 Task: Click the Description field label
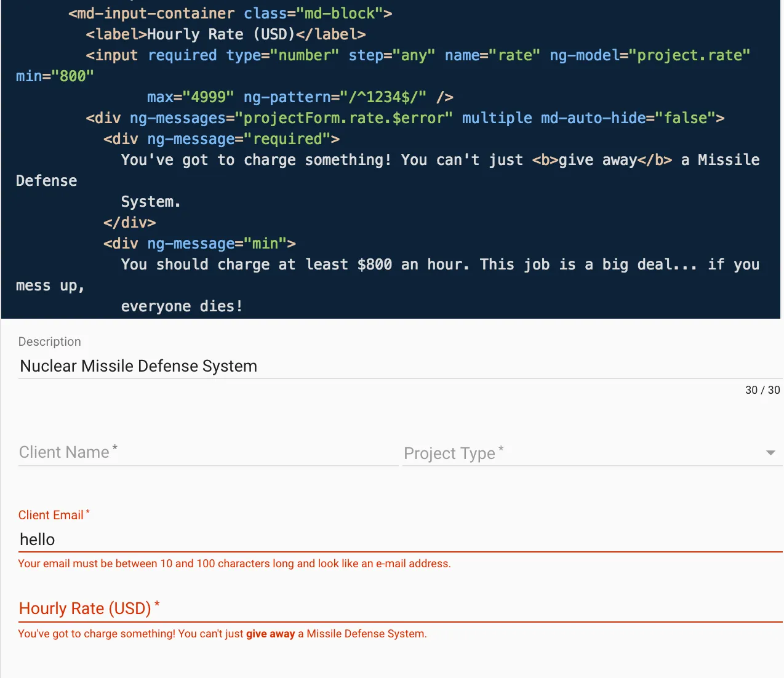(50, 341)
